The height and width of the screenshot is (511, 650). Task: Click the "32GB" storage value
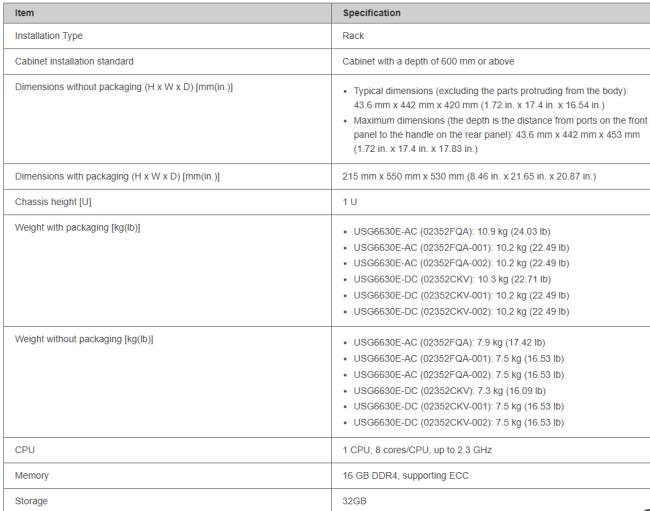(356, 500)
